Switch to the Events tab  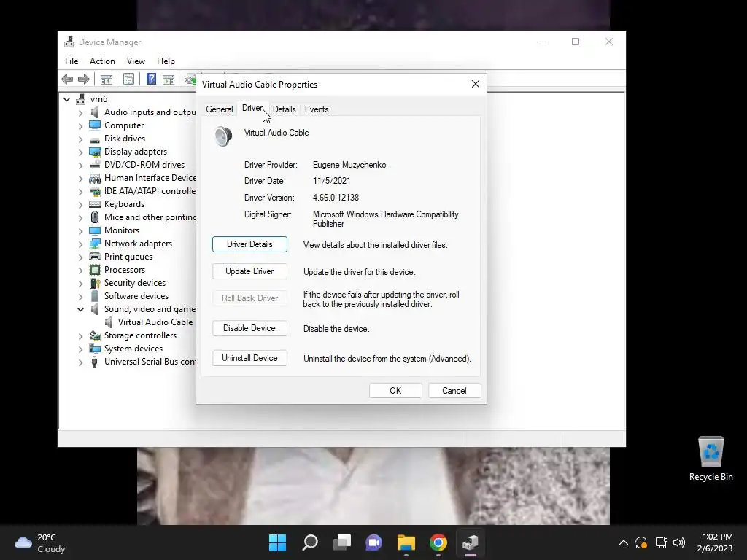point(317,109)
